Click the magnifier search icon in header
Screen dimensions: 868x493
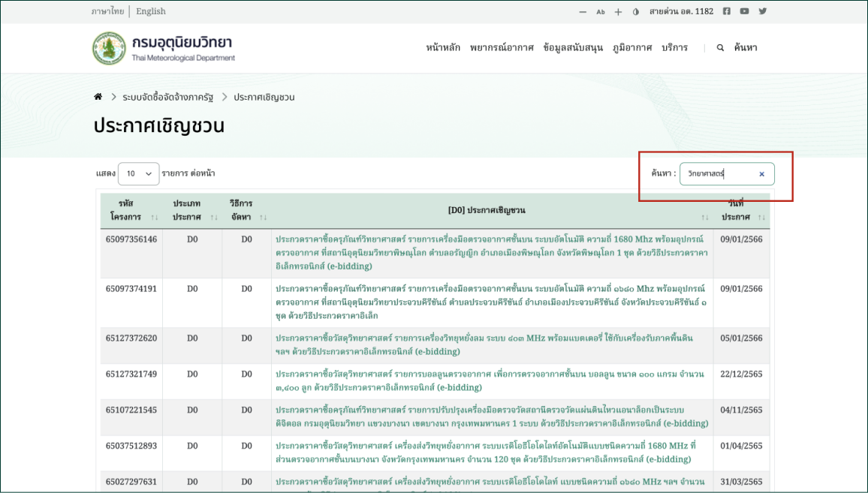click(720, 47)
